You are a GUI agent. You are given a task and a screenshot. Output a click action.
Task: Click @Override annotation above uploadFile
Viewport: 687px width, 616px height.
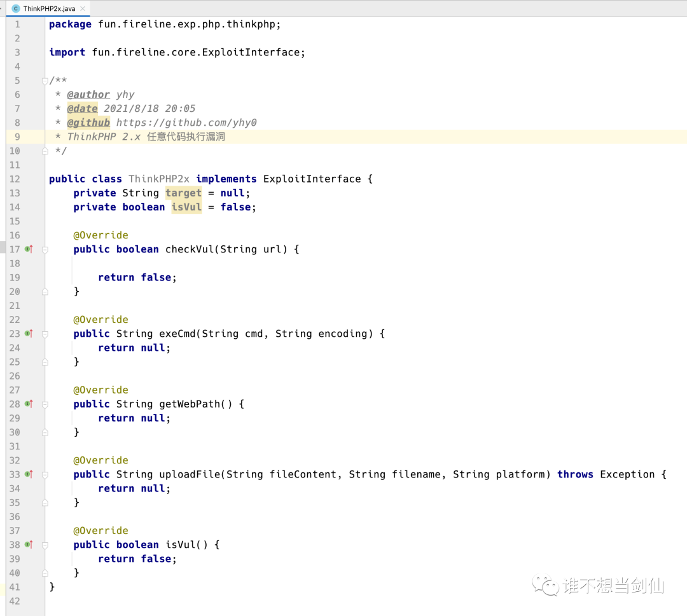(101, 460)
